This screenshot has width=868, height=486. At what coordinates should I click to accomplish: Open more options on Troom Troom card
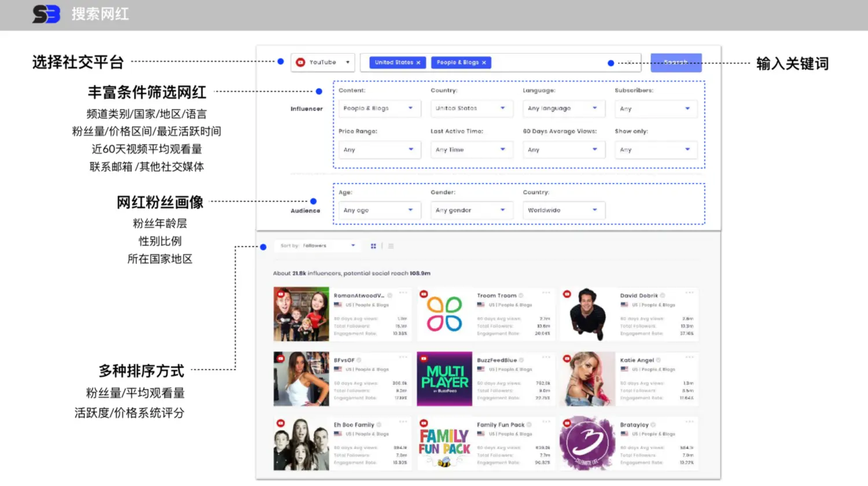click(x=546, y=293)
